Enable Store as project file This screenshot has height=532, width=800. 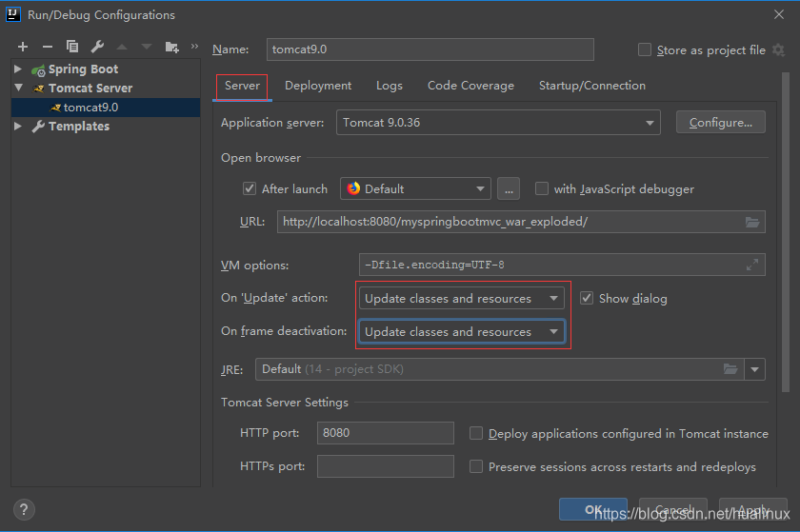click(x=645, y=50)
